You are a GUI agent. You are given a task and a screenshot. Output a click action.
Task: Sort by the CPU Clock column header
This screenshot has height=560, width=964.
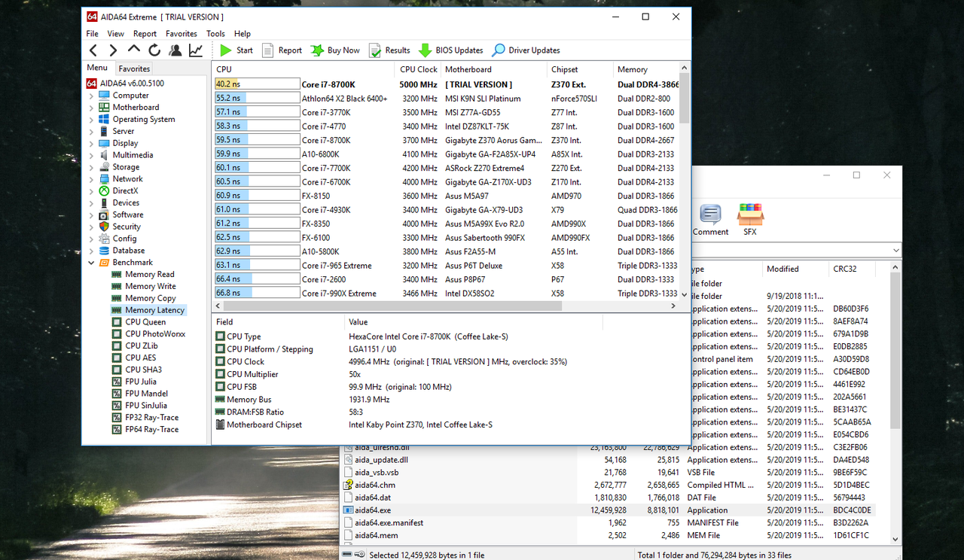(418, 69)
